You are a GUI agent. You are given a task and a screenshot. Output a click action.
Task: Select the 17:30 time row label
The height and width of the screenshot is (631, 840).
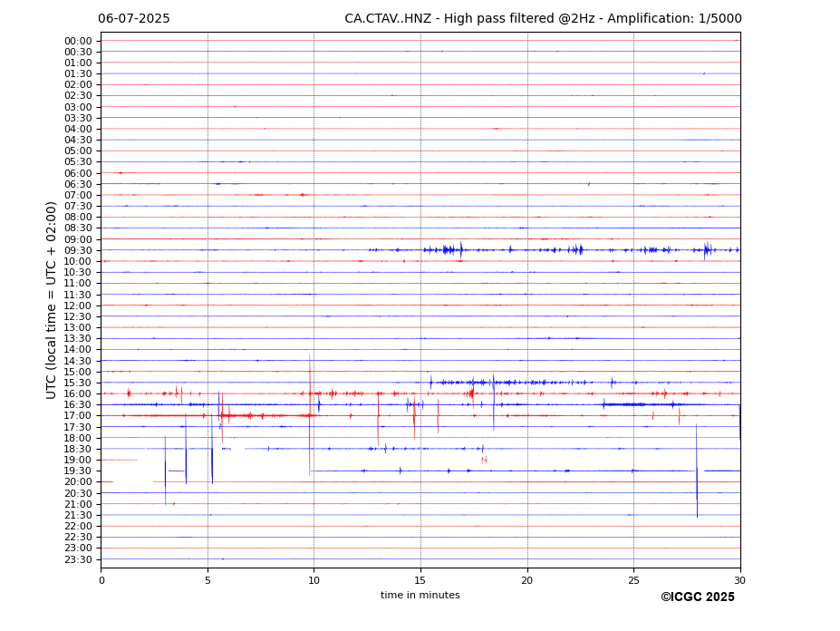[78, 427]
